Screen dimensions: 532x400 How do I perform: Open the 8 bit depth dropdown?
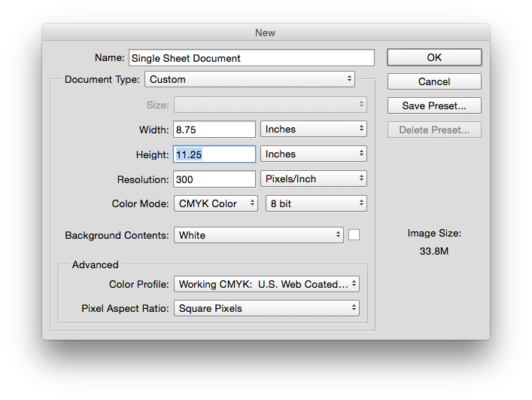[x=316, y=203]
